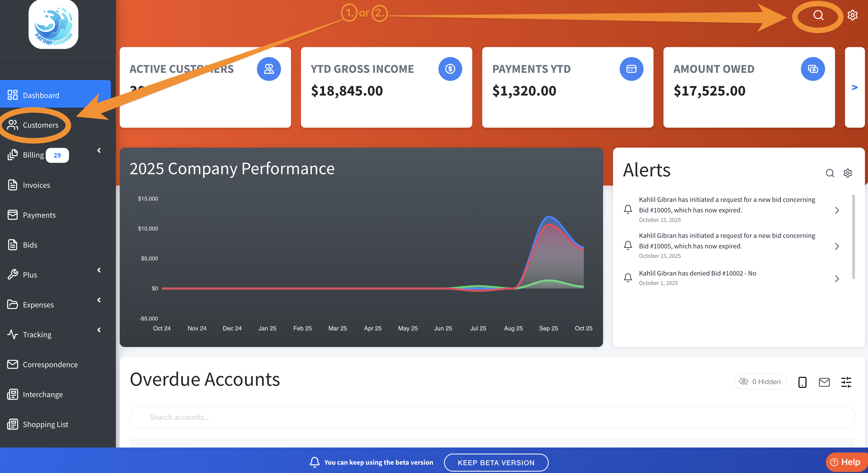Expand the Plus submenu chevron
868x473 pixels.
click(99, 270)
